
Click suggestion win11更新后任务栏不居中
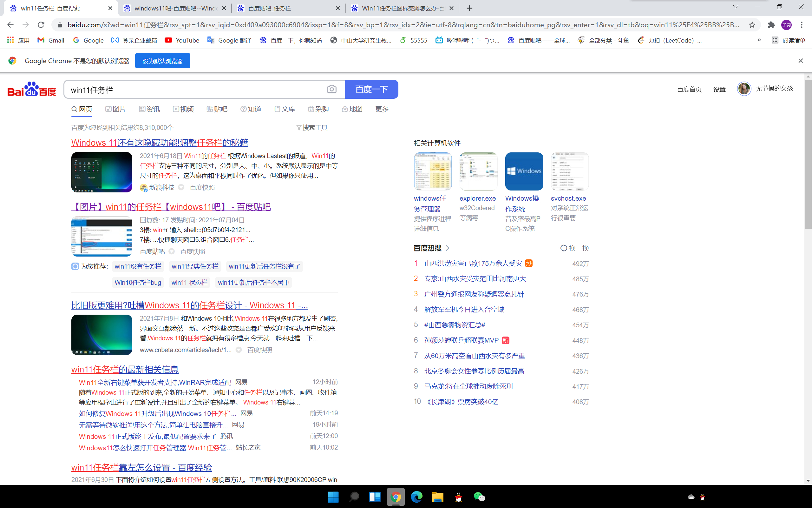254,283
